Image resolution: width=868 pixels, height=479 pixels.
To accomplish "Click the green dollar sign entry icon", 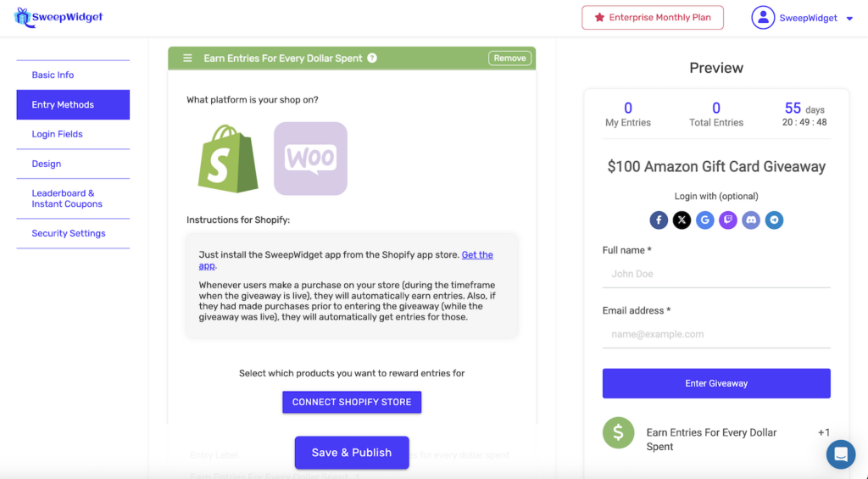I will tap(618, 433).
